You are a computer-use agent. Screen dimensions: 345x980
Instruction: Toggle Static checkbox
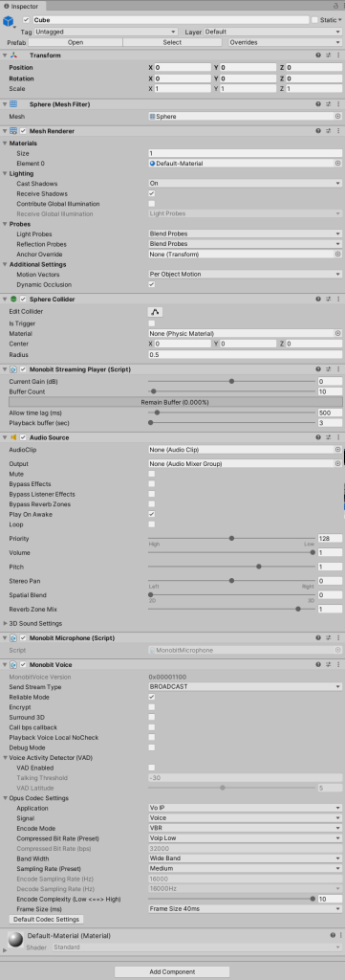click(314, 20)
